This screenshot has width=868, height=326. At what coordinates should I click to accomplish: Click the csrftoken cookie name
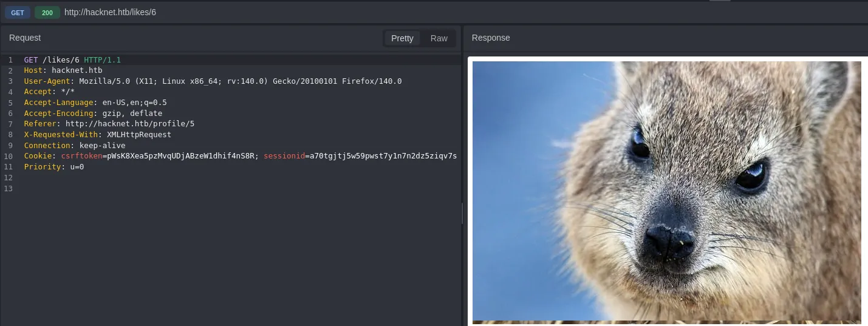(x=81, y=156)
